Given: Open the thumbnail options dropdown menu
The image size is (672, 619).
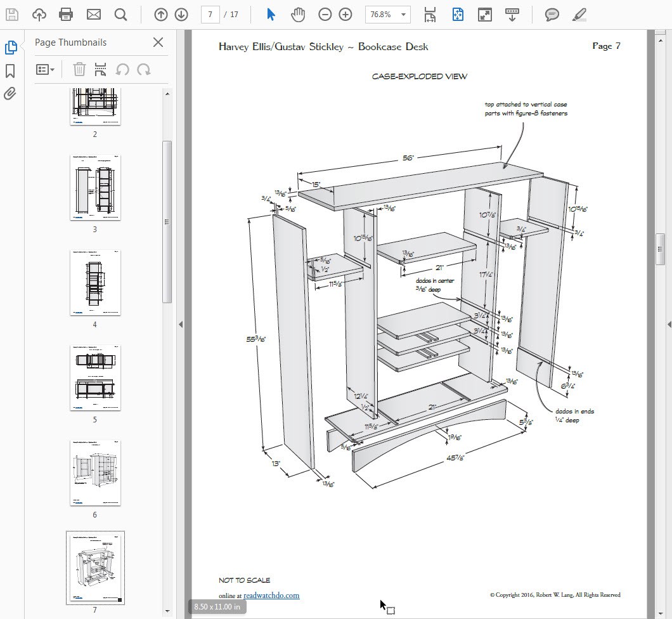Looking at the screenshot, I should pyautogui.click(x=45, y=69).
